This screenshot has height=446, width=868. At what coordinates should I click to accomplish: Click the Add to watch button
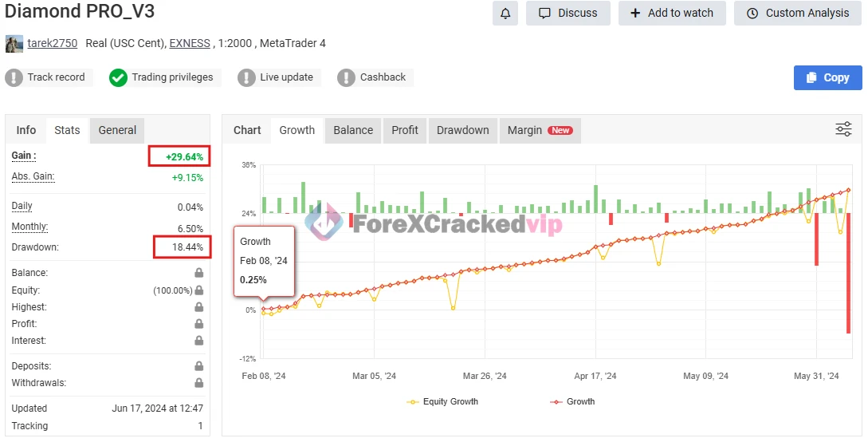click(671, 13)
